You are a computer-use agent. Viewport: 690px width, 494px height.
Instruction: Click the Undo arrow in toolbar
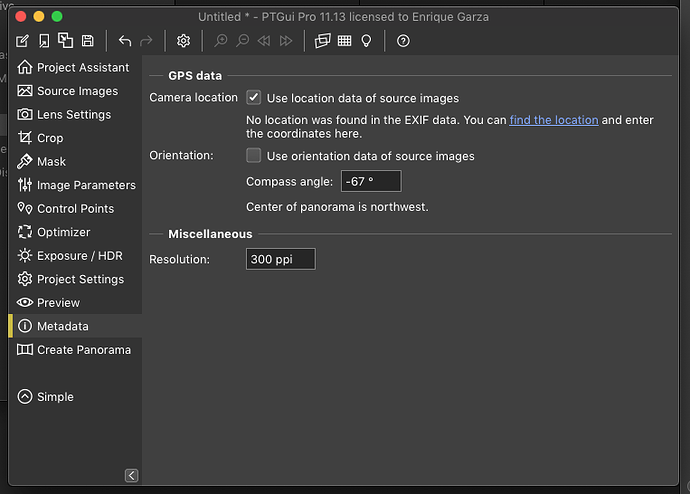coord(125,41)
